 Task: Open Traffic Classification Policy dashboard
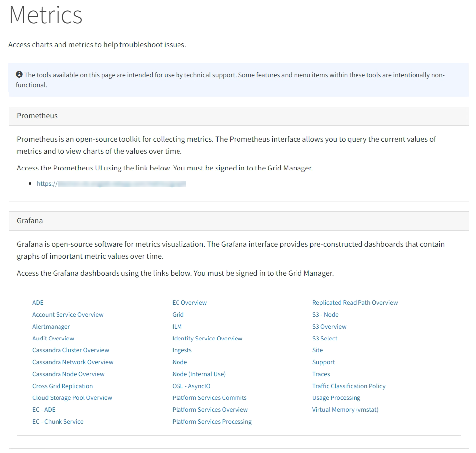pyautogui.click(x=349, y=386)
